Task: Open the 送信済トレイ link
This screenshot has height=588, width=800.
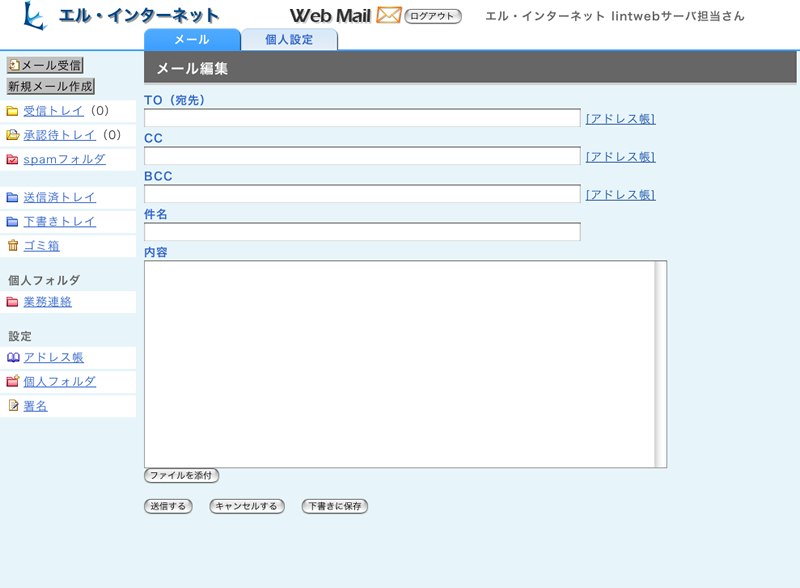Action: coord(59,197)
